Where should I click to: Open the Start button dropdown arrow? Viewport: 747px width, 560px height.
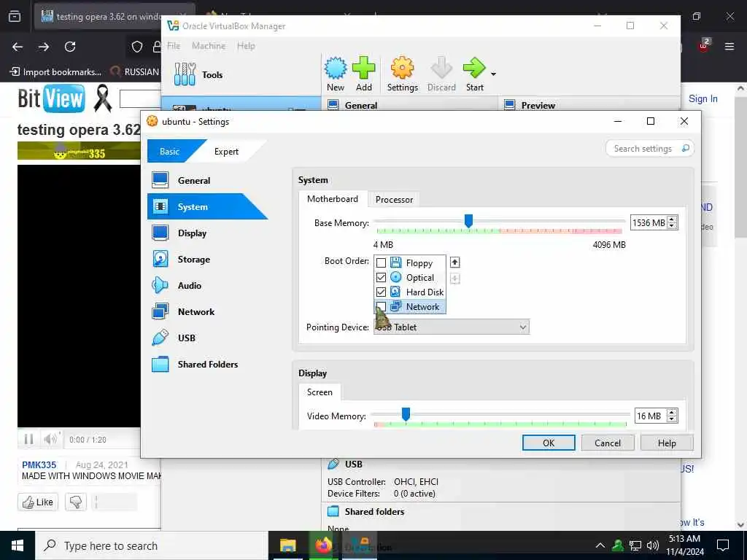pos(493,74)
